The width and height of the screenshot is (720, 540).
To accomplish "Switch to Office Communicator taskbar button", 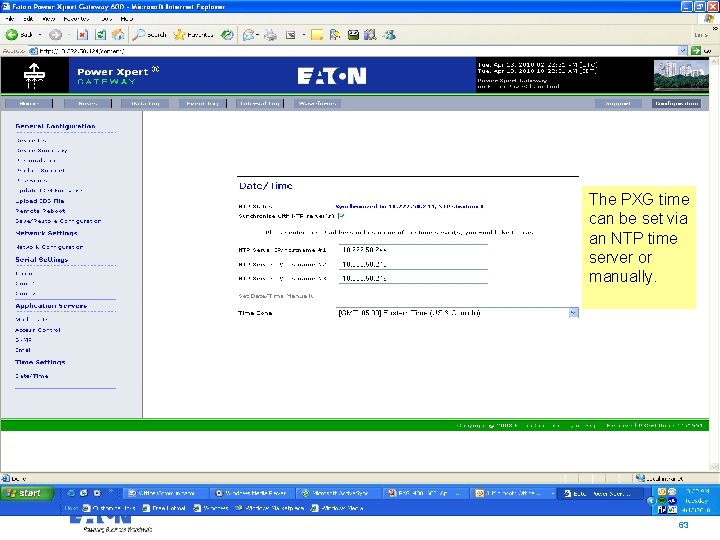I will 165,493.
